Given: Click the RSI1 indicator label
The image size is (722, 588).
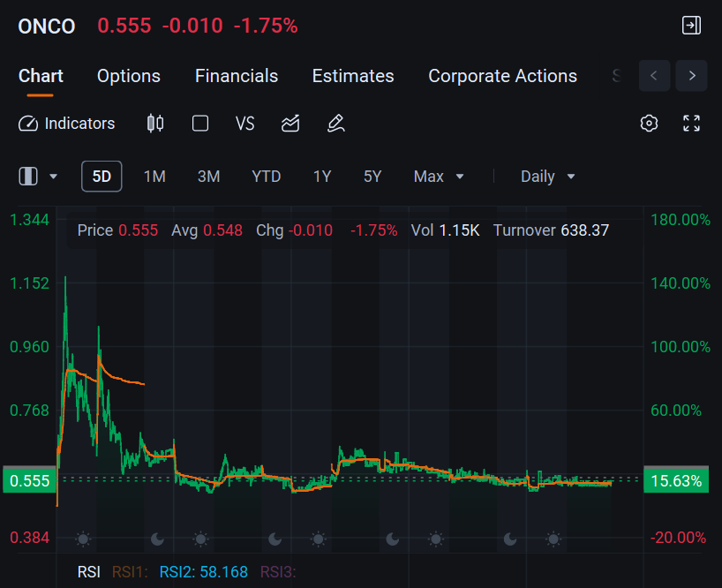Looking at the screenshot, I should pos(130,572).
